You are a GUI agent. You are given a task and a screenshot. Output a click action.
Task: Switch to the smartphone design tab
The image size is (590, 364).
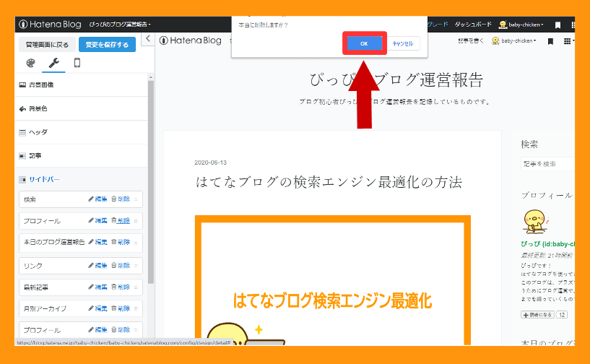pyautogui.click(x=77, y=63)
